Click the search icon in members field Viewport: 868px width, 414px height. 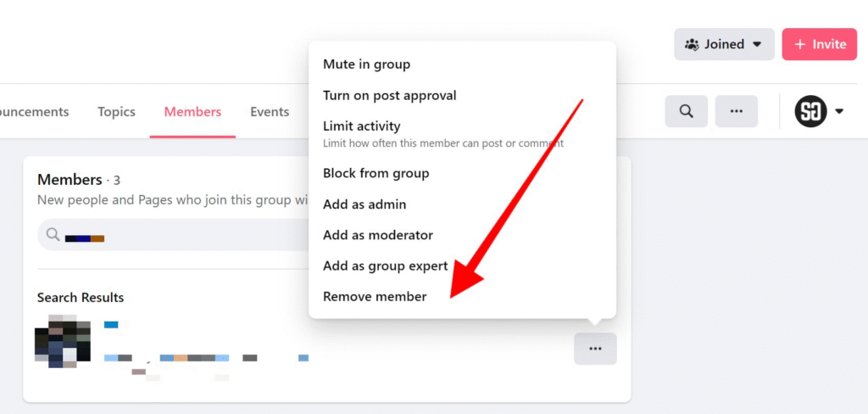53,234
